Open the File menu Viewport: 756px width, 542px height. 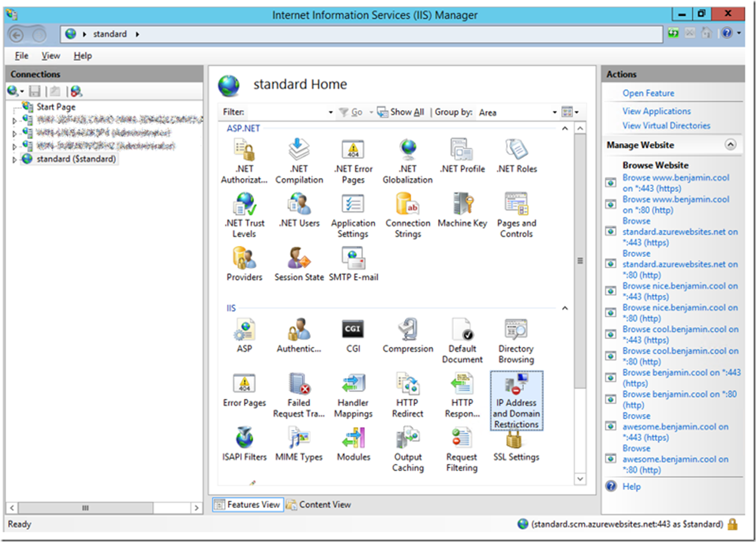click(21, 56)
